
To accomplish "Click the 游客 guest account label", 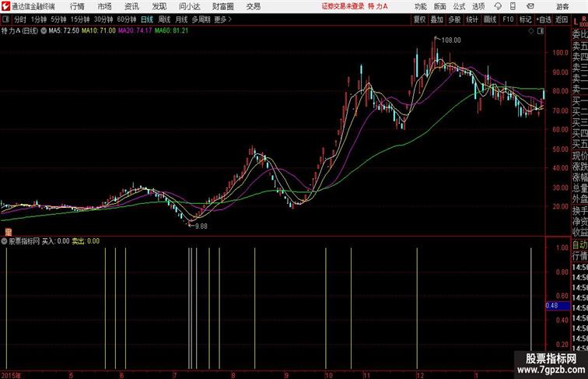I will [x=562, y=6].
